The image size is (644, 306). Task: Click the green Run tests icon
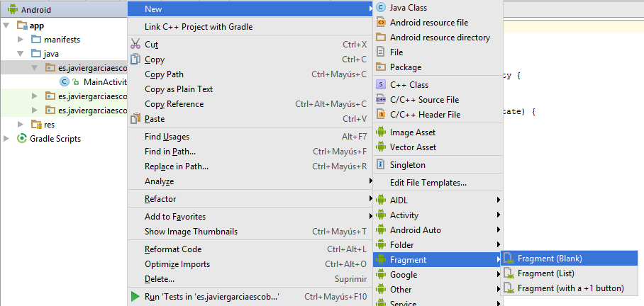[135, 297]
